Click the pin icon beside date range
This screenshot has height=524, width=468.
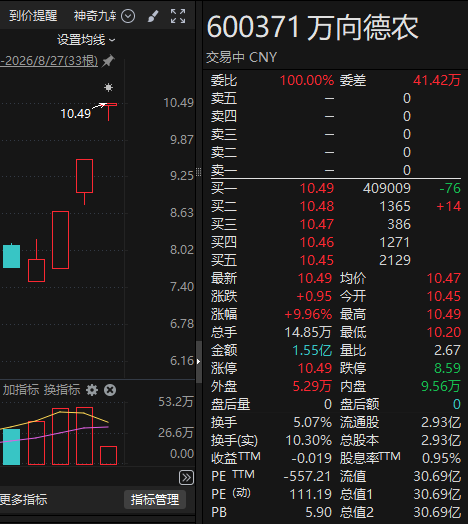(x=108, y=61)
